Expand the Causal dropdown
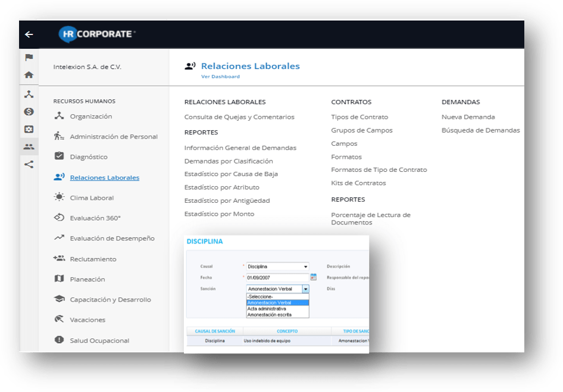Screen dimensions: 563x392 305,267
